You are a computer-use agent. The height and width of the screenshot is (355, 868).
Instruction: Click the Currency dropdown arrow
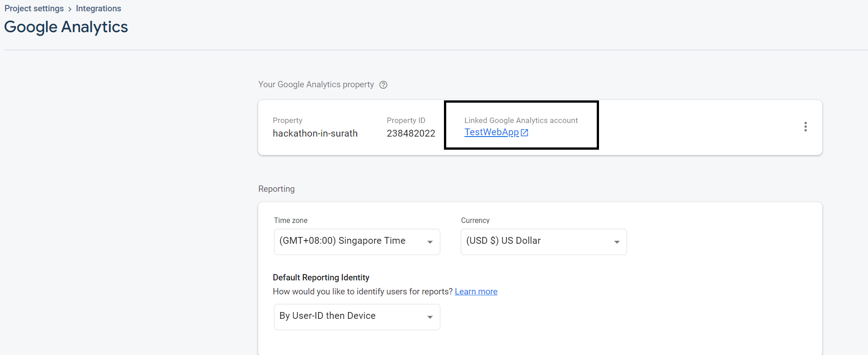pyautogui.click(x=617, y=242)
